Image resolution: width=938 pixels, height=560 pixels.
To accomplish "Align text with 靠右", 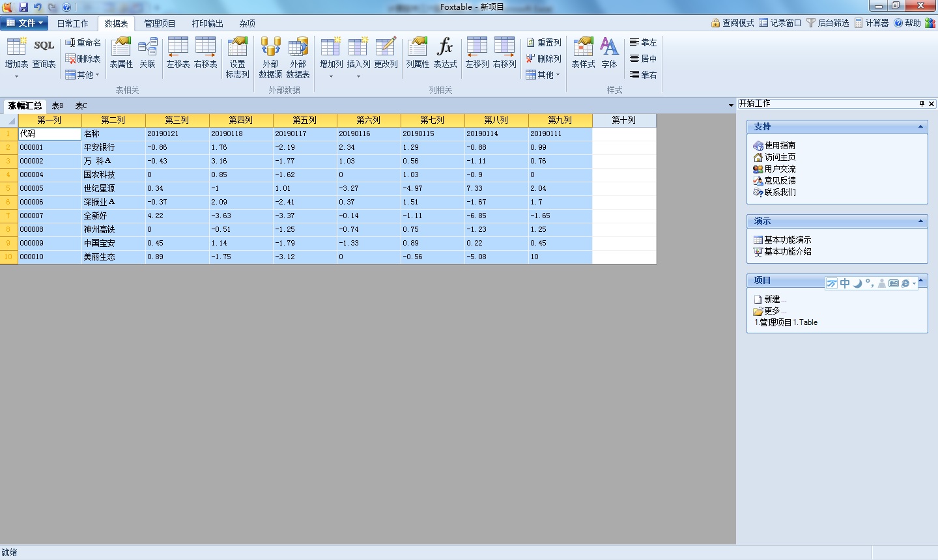I will [643, 75].
